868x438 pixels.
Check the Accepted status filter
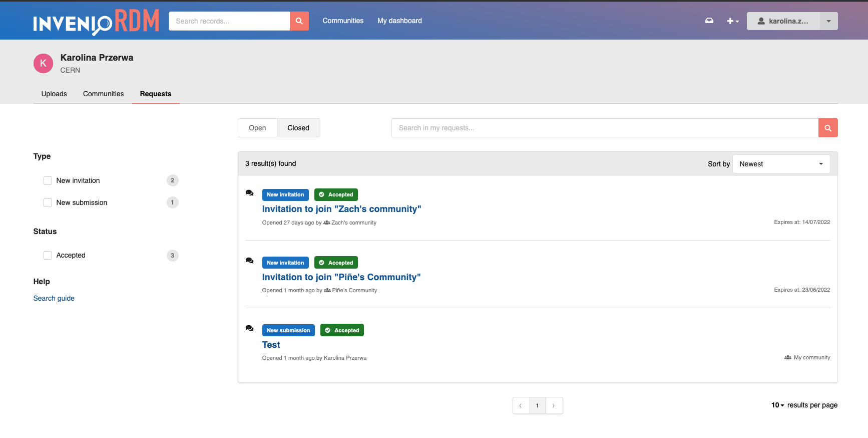click(48, 255)
